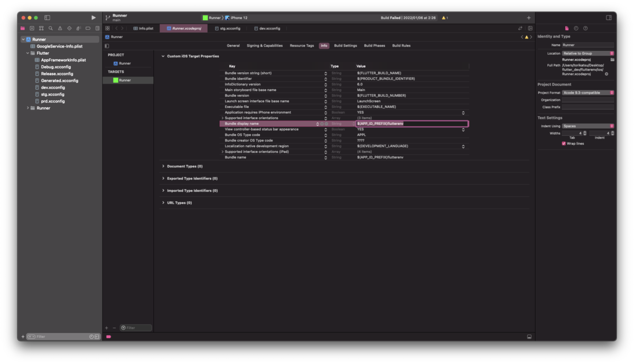Switch to Resource Tags tab
The height and width of the screenshot is (364, 634).
tap(302, 46)
